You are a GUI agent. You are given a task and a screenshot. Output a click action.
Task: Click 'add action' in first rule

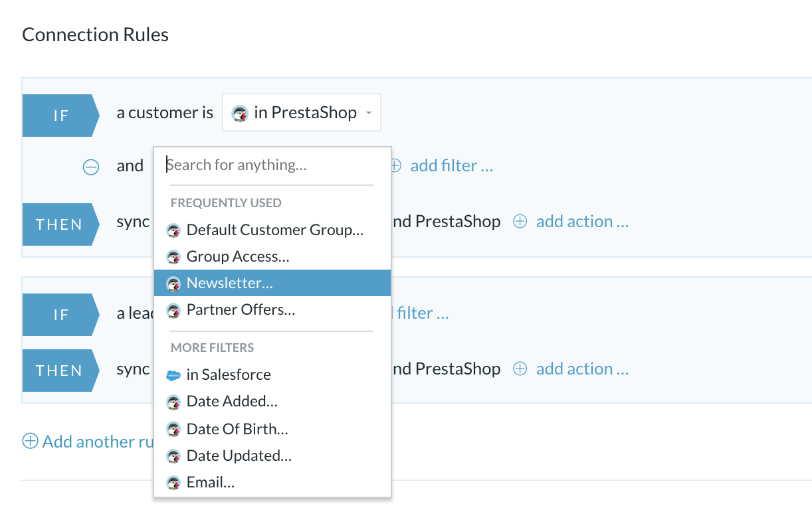click(x=582, y=221)
